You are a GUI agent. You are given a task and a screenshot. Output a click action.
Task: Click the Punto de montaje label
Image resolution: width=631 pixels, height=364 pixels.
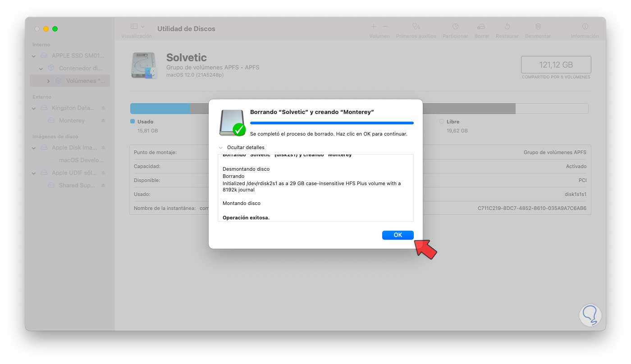click(155, 152)
